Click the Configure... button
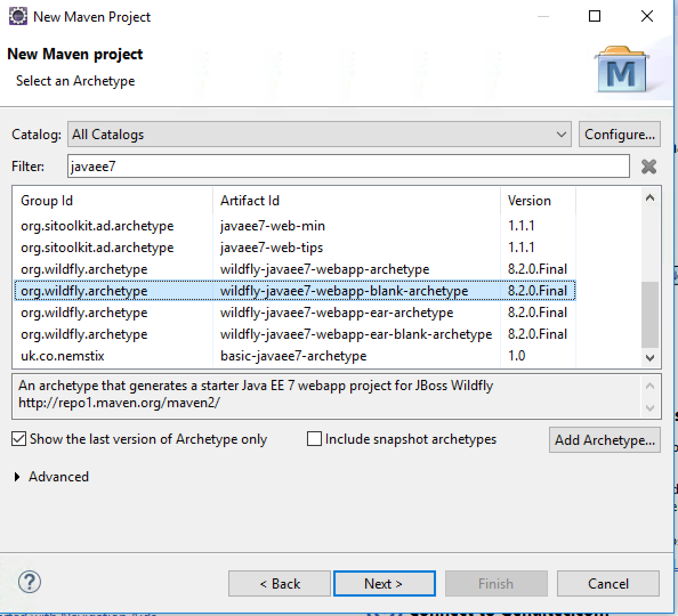678x616 pixels. click(x=619, y=135)
